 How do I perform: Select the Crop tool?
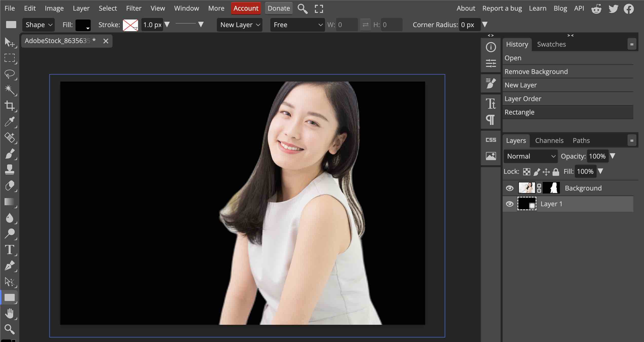pos(10,106)
